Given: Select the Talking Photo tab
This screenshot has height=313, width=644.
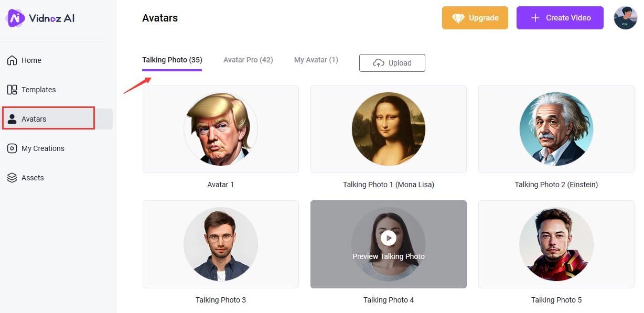Looking at the screenshot, I should click(171, 59).
